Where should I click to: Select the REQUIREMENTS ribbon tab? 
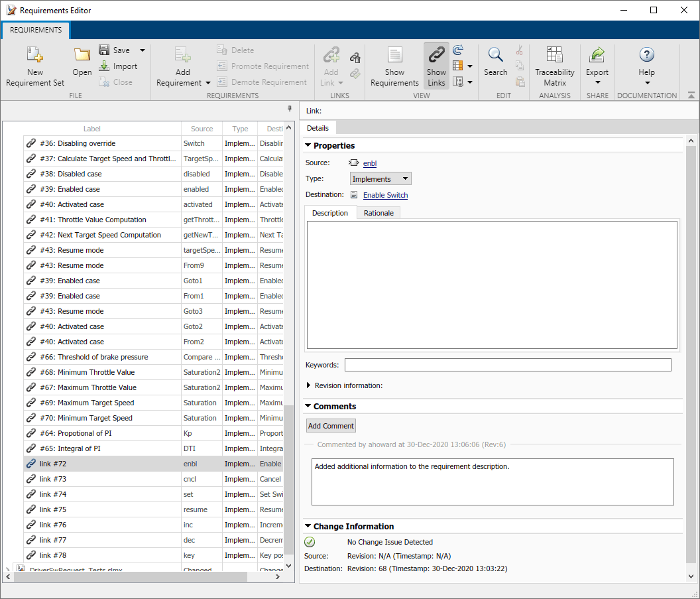click(x=36, y=31)
